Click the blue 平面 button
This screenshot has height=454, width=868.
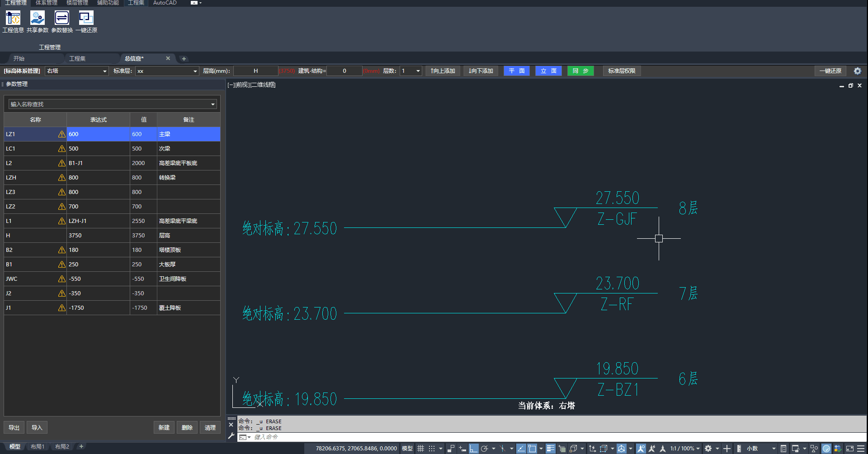point(517,71)
